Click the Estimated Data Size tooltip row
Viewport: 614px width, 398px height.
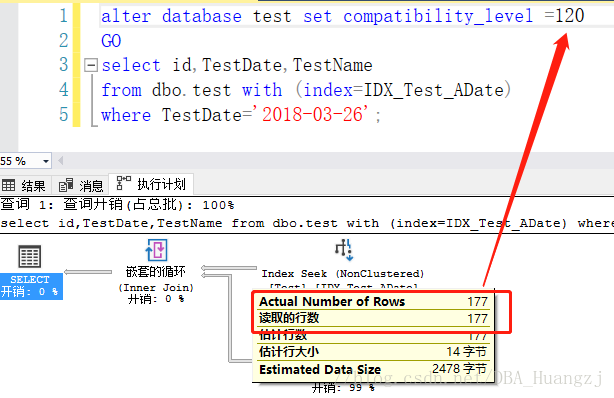(x=373, y=369)
